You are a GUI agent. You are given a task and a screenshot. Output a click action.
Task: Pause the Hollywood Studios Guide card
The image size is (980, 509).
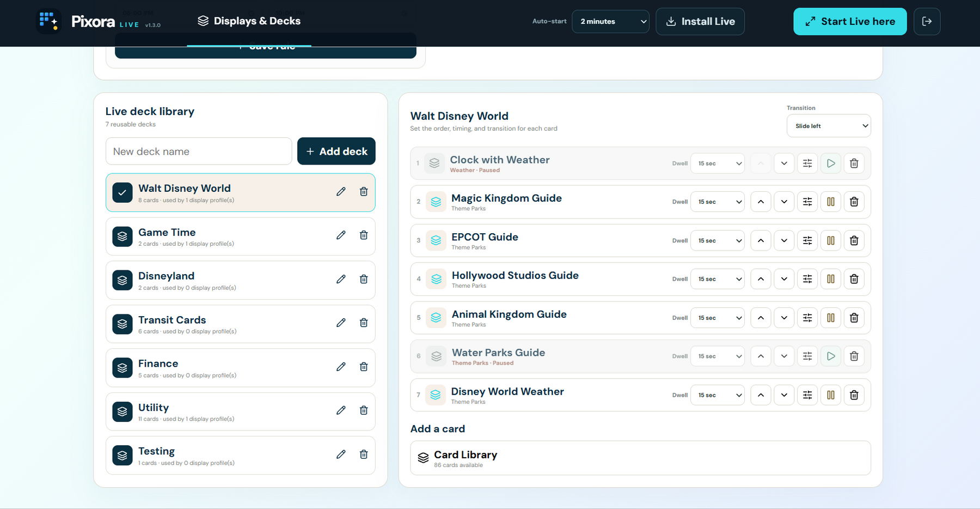tap(831, 279)
